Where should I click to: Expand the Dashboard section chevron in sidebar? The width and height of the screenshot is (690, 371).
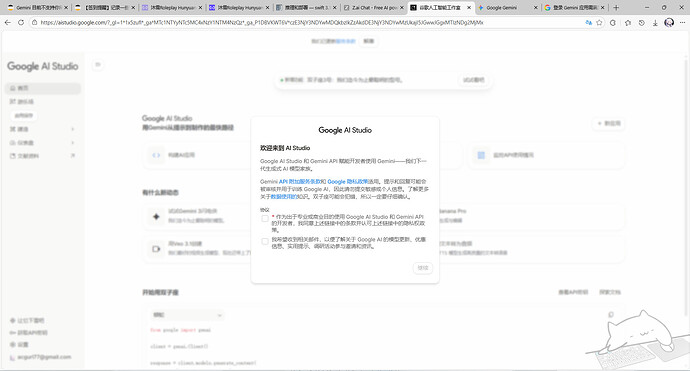click(73, 143)
